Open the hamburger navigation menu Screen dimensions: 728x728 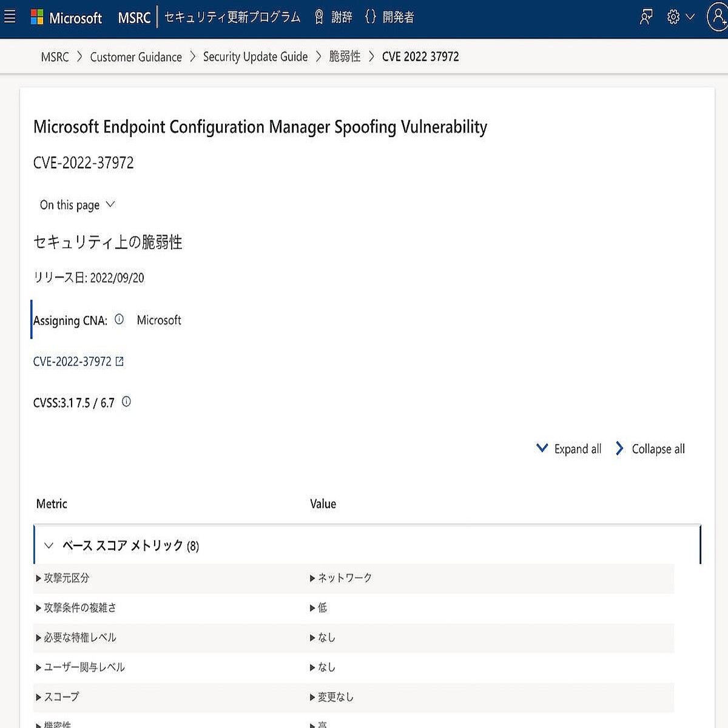tap(9, 16)
